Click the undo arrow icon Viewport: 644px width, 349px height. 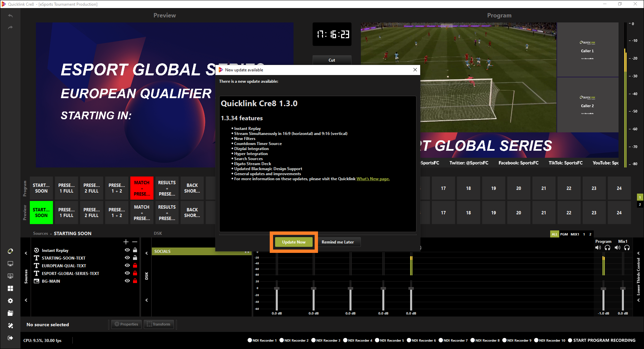click(x=10, y=16)
